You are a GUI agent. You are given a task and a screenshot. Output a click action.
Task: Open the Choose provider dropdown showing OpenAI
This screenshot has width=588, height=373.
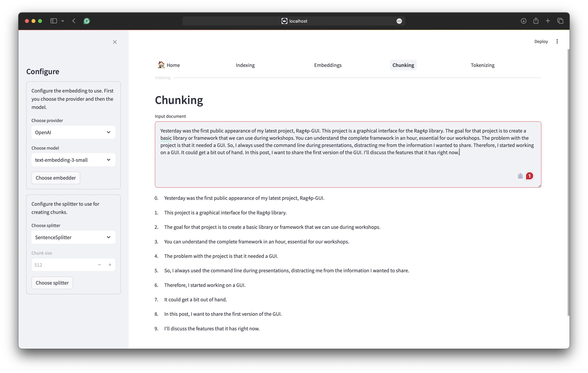(73, 132)
